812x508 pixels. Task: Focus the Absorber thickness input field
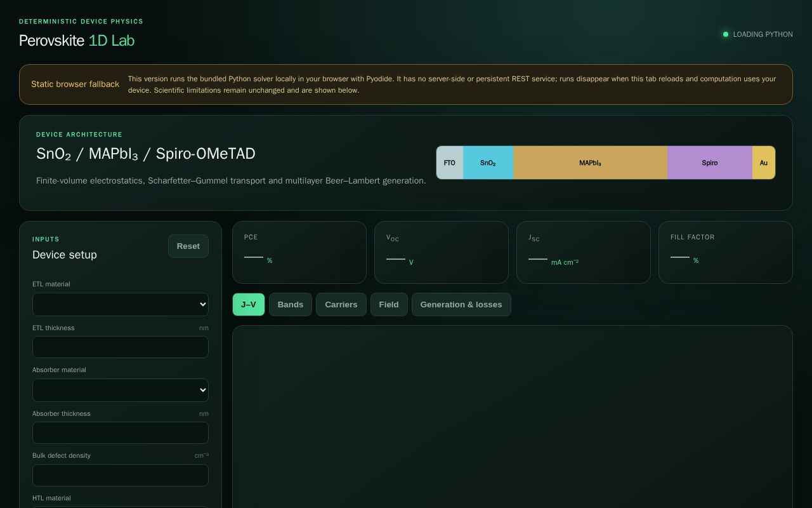coord(121,432)
